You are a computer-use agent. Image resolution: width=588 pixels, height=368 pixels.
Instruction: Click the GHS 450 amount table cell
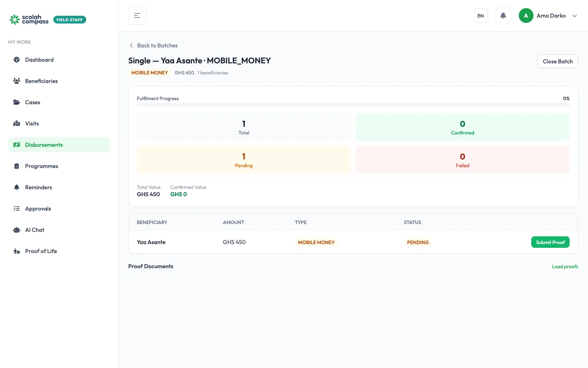point(234,242)
